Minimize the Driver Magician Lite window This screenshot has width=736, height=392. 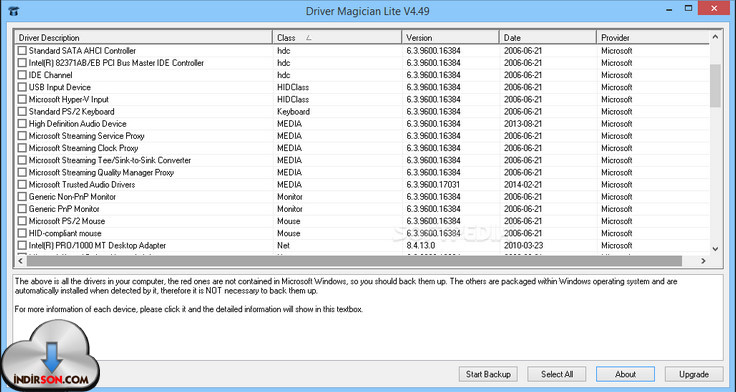pos(669,9)
